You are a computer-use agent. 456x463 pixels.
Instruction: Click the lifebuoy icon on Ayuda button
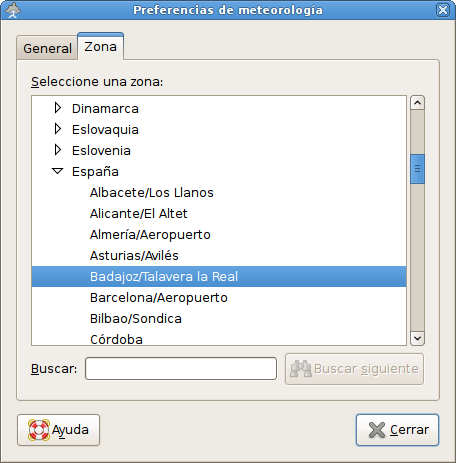pos(39,430)
